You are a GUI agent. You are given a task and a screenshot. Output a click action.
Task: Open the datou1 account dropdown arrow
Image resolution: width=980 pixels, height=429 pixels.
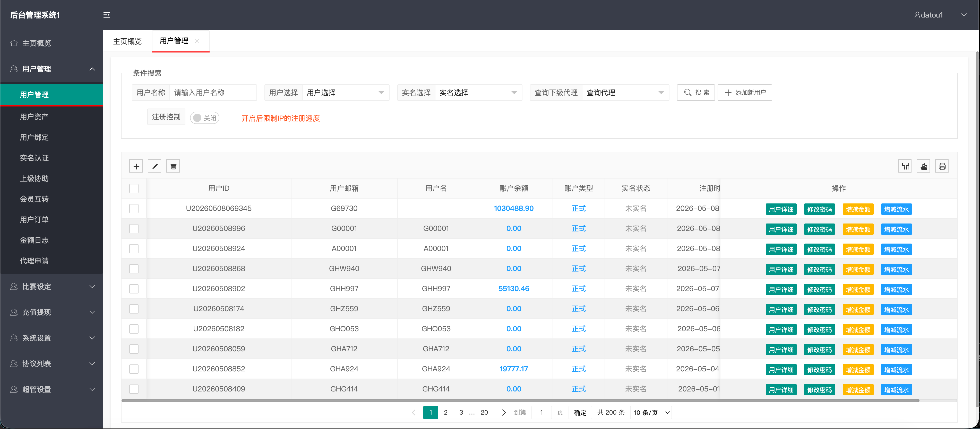(964, 15)
